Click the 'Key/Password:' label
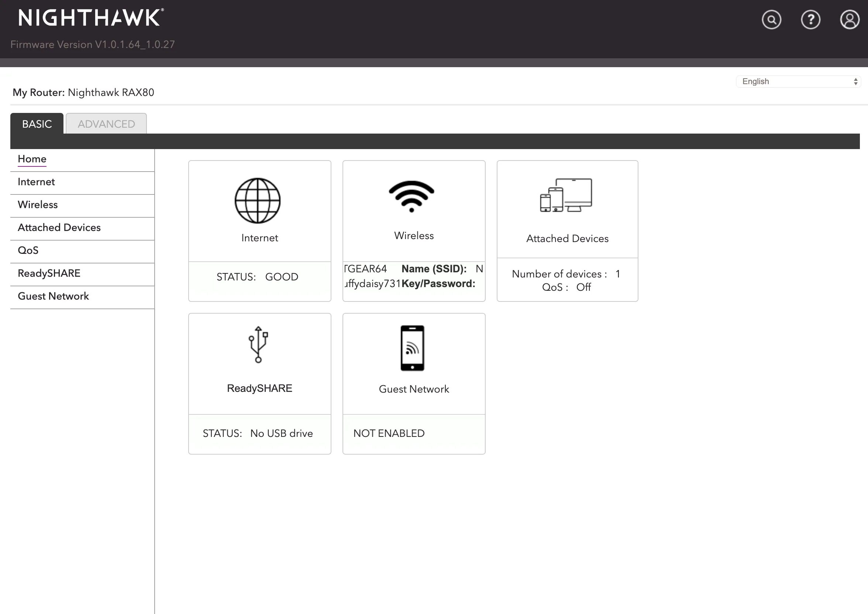 (438, 283)
